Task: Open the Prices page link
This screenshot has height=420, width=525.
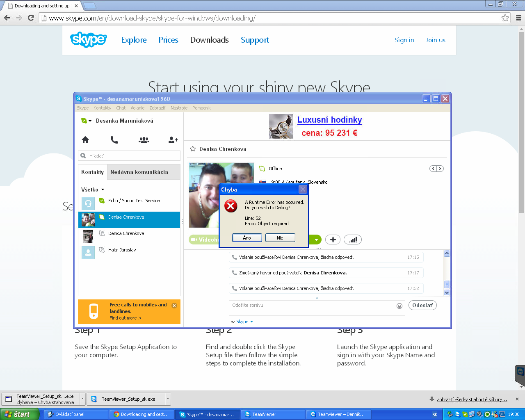Action: 168,40
